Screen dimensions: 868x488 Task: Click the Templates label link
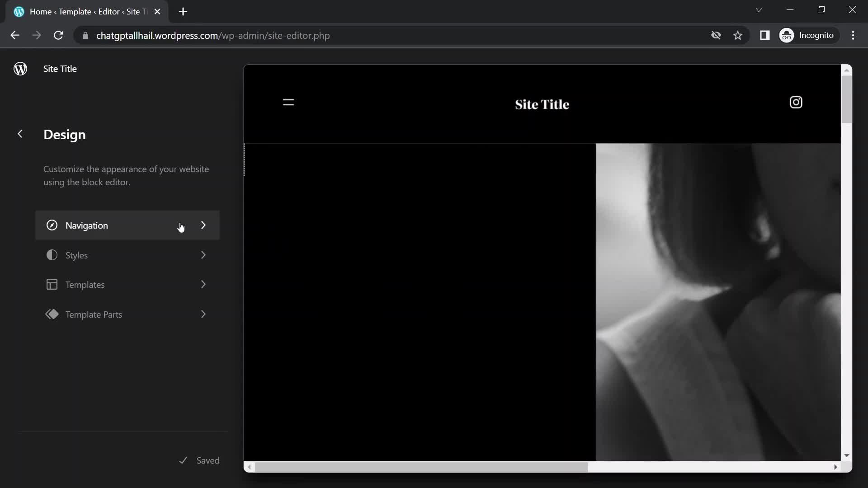point(85,284)
